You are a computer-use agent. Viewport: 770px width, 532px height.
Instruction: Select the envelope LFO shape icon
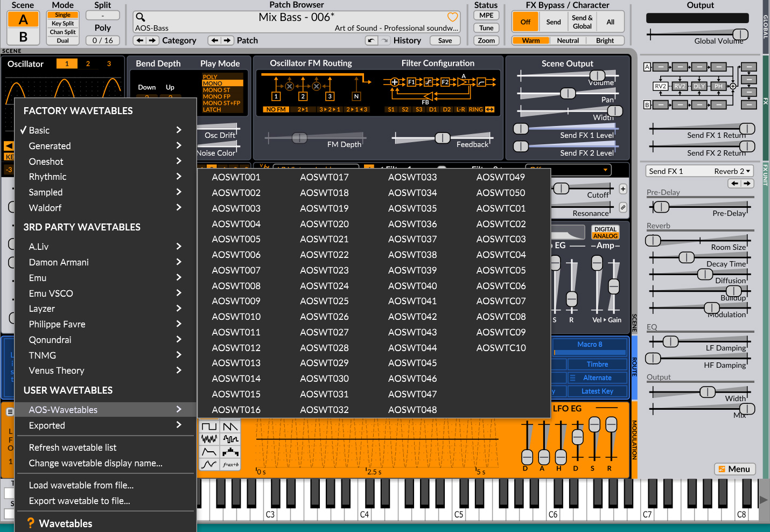pos(209,451)
